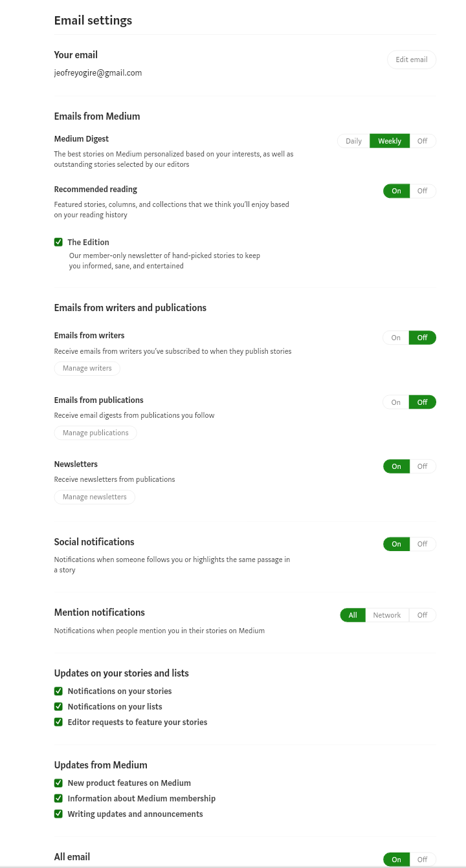This screenshot has height=868, width=466.
Task: Turn off Mention notifications
Action: [423, 615]
